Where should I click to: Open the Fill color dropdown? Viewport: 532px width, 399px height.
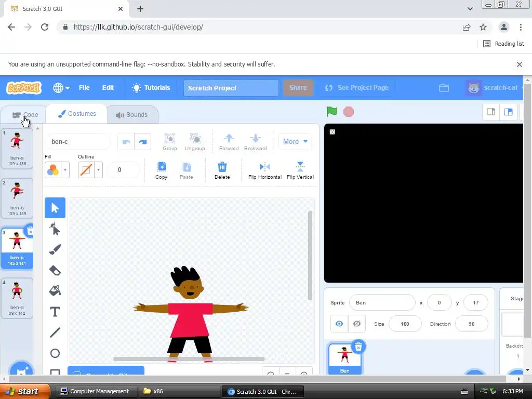65,170
